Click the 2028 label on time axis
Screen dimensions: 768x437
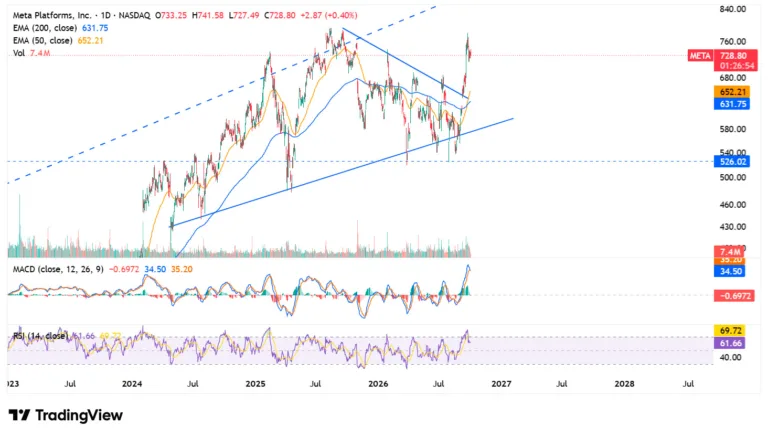click(x=624, y=384)
